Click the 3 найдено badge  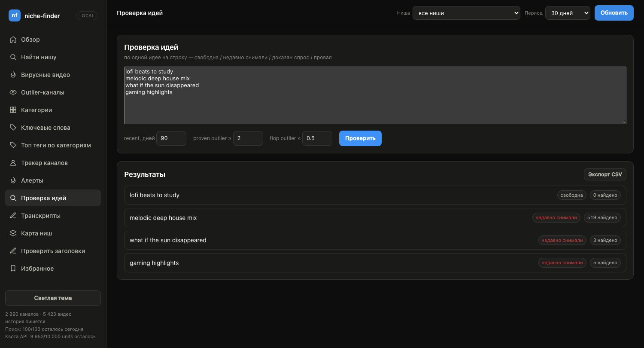(605, 240)
